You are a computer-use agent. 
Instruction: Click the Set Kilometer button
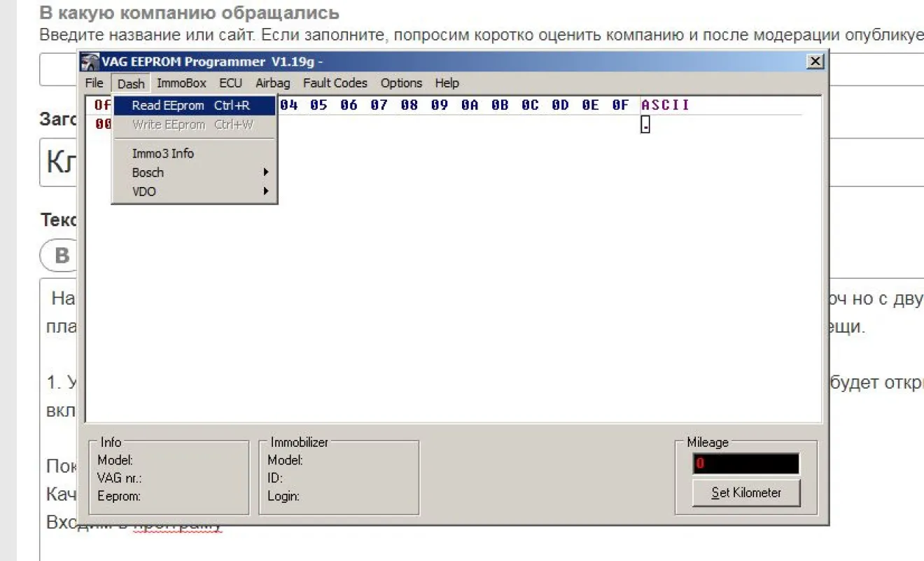coord(746,492)
